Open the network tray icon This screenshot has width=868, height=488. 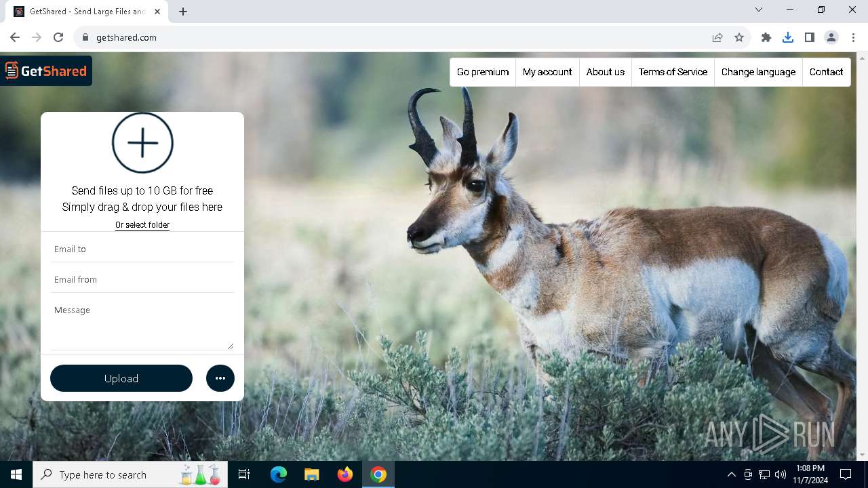point(764,474)
